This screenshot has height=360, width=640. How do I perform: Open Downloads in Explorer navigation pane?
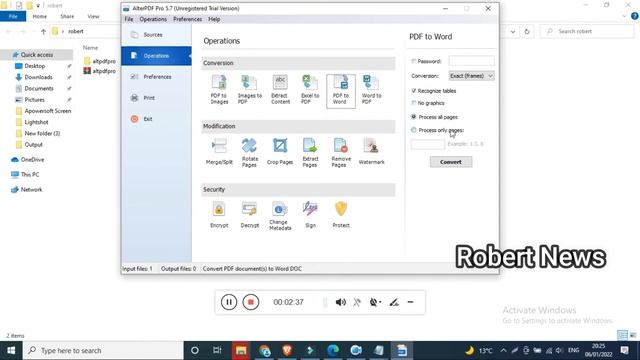coord(38,77)
